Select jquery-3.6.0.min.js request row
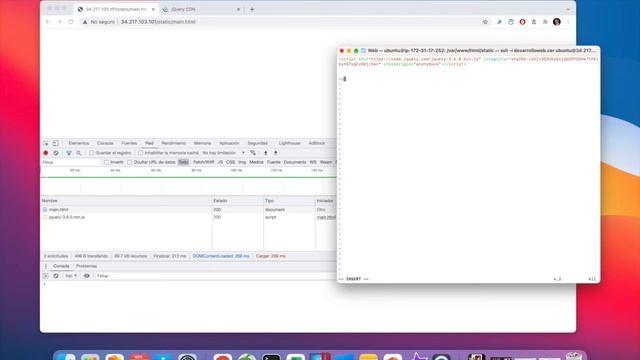The width and height of the screenshot is (640, 360). coord(189,217)
